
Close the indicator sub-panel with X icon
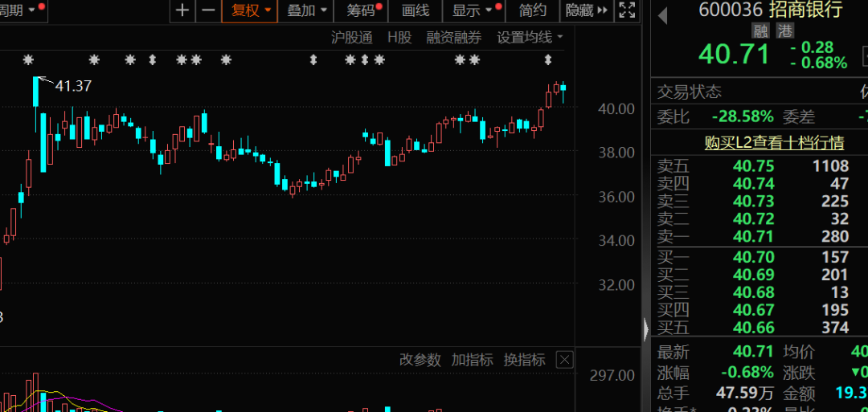564,360
